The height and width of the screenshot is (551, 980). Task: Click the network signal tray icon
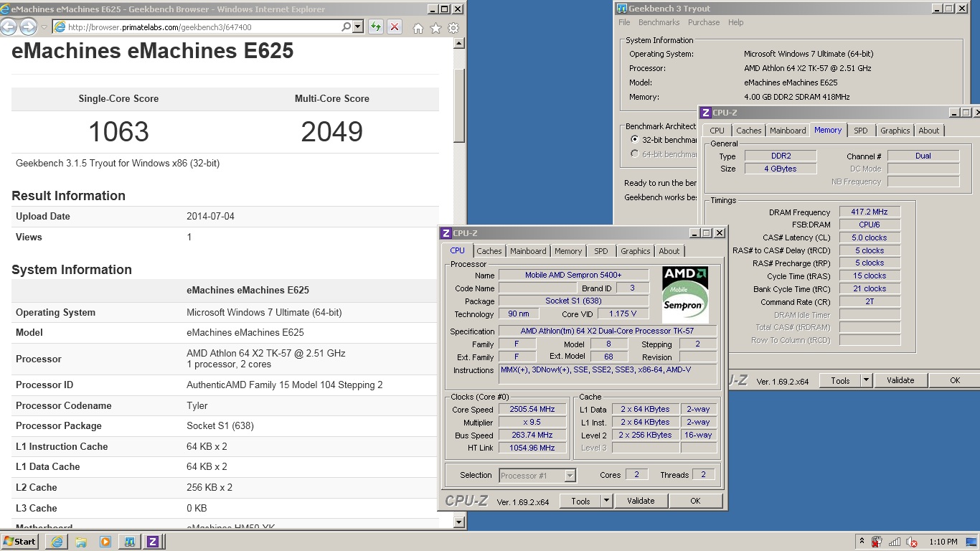[x=894, y=542]
